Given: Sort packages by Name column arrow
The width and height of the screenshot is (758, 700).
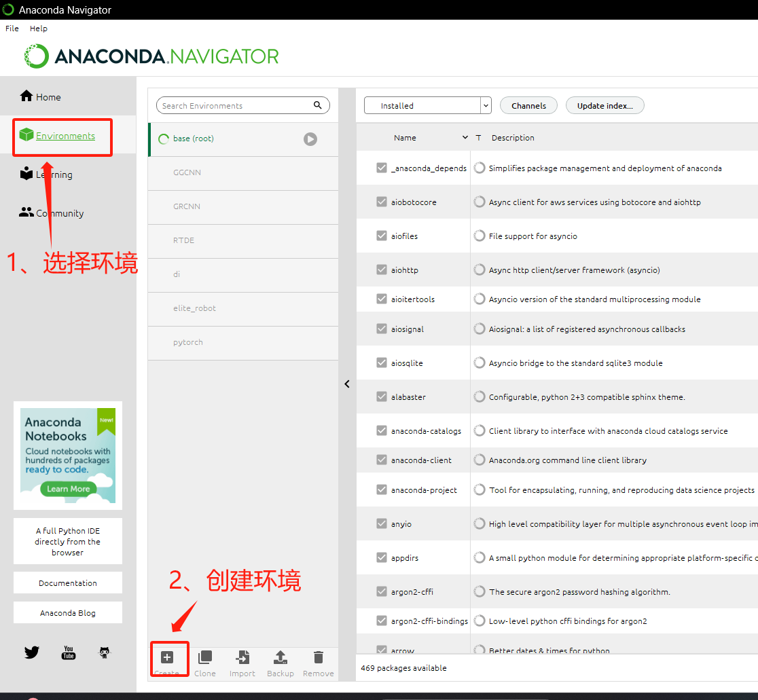Looking at the screenshot, I should pos(465,138).
